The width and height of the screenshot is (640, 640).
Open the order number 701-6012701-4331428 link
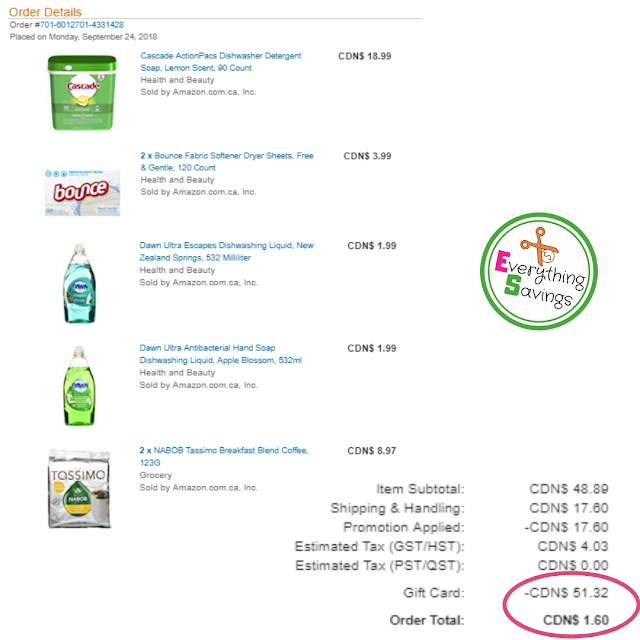[82, 25]
